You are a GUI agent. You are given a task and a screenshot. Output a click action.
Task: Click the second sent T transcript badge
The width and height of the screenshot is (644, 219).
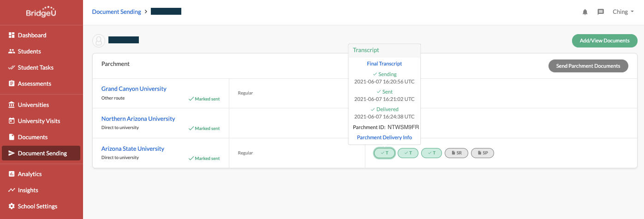click(x=408, y=153)
